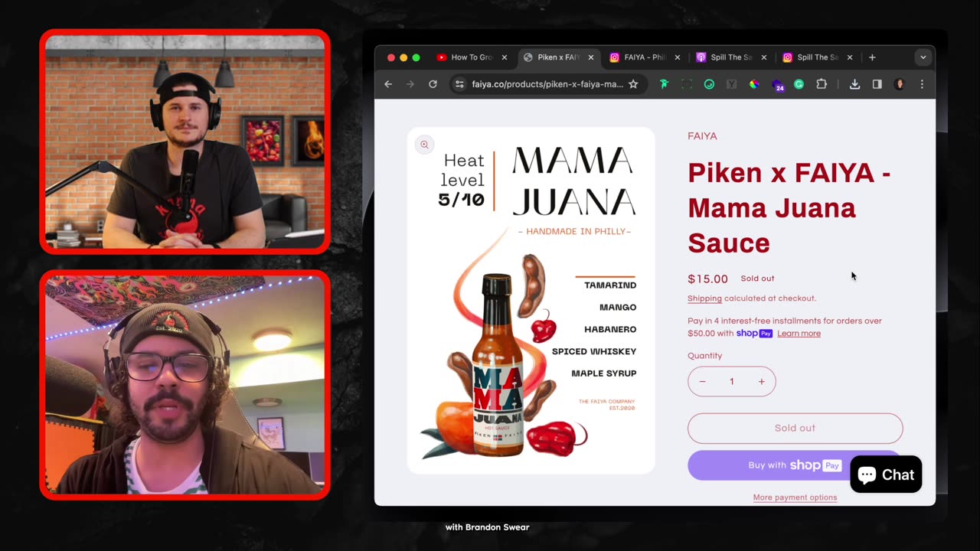Click the green Grammarly G extension
The image size is (980, 551).
click(799, 84)
